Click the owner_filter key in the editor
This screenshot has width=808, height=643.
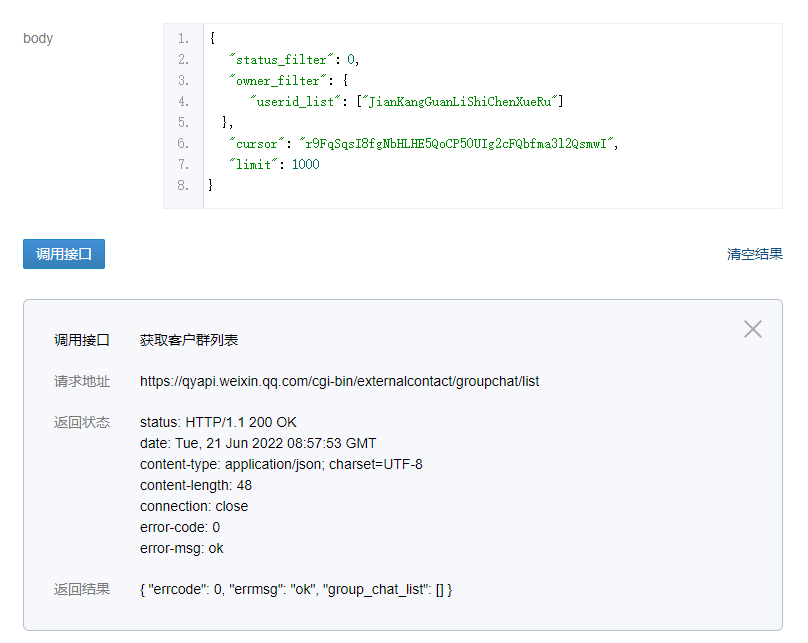click(x=278, y=80)
